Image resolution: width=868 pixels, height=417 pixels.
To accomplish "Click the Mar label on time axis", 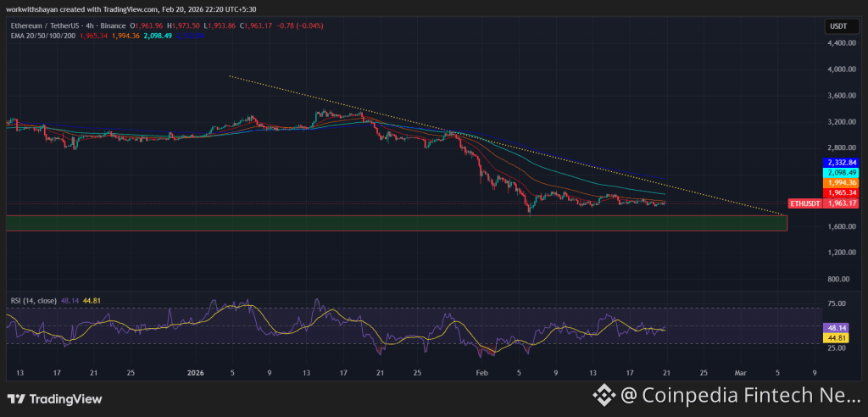I will tap(740, 372).
